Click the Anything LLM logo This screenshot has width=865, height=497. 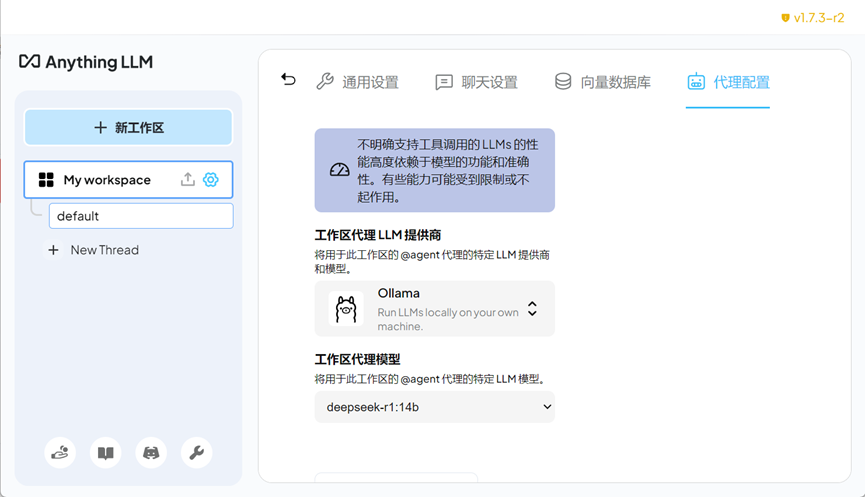pos(86,62)
